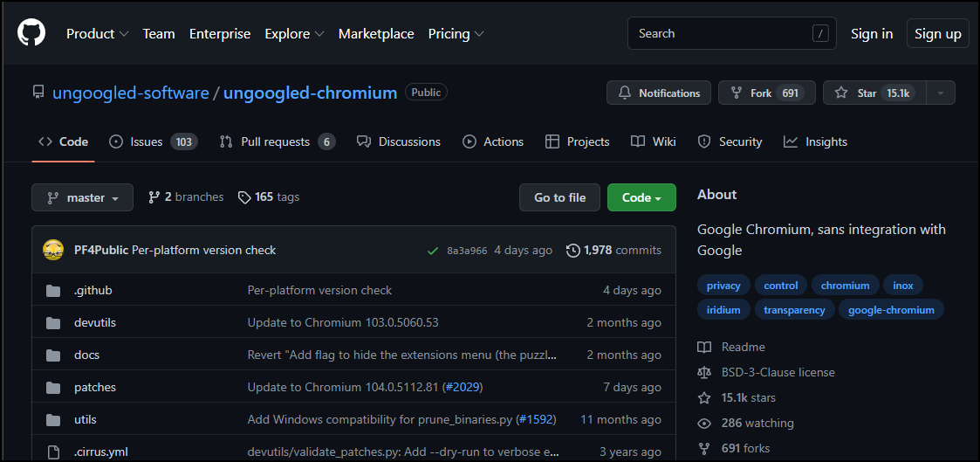
Task: Switch to the Security tab
Action: pos(730,141)
